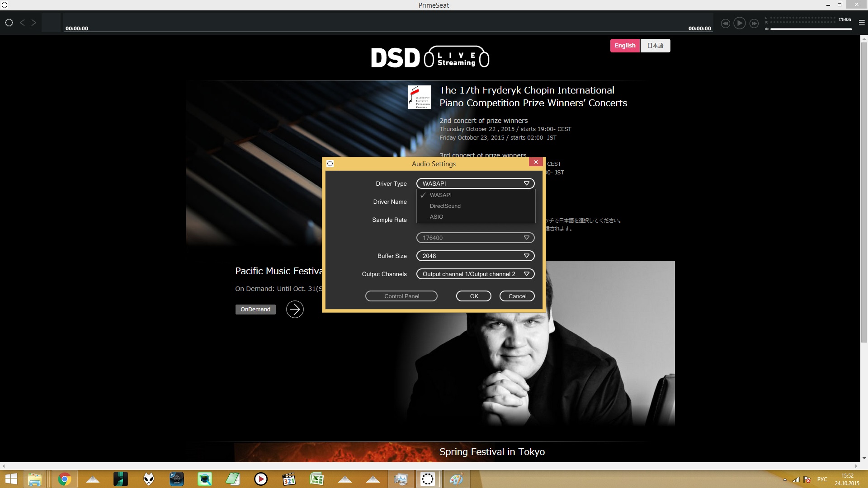This screenshot has height=488, width=868.
Task: Click the OnDemand button
Action: [255, 310]
